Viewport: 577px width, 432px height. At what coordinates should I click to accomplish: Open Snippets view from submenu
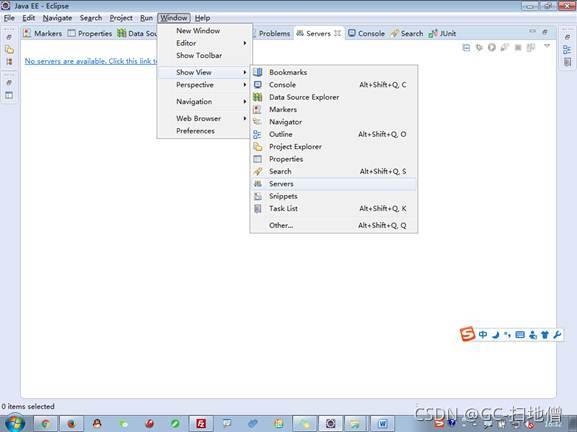click(333, 196)
